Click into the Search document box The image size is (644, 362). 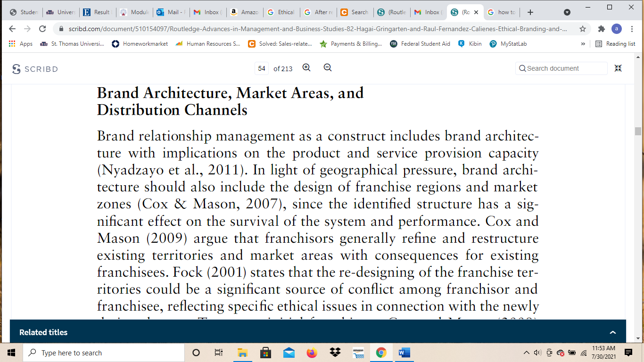pos(561,68)
